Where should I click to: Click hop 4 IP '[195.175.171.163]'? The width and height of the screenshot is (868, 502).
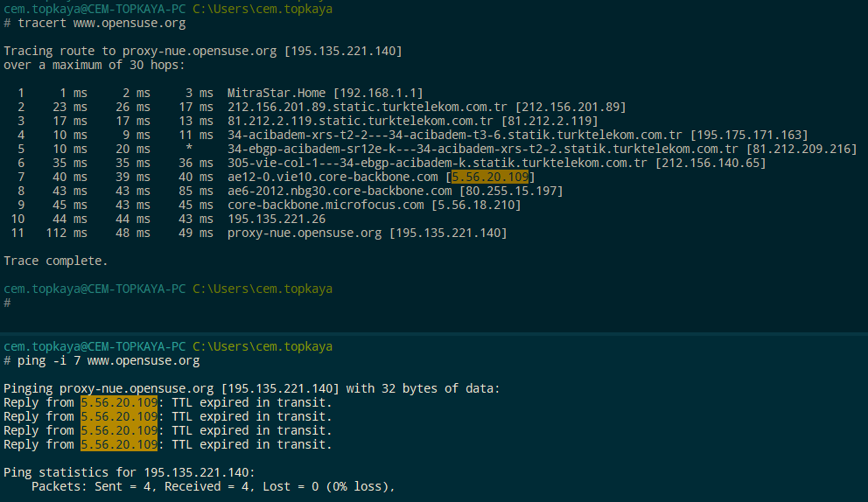pyautogui.click(x=749, y=135)
